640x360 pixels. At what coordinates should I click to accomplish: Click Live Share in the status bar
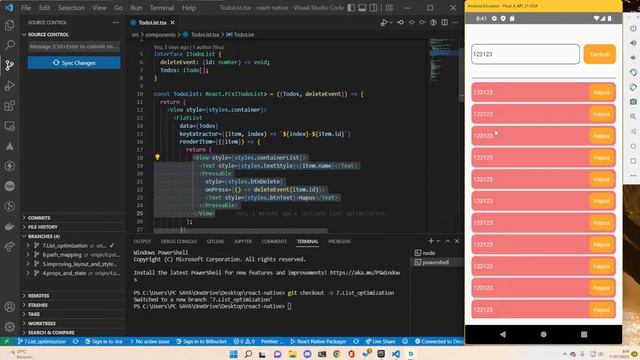click(380, 341)
